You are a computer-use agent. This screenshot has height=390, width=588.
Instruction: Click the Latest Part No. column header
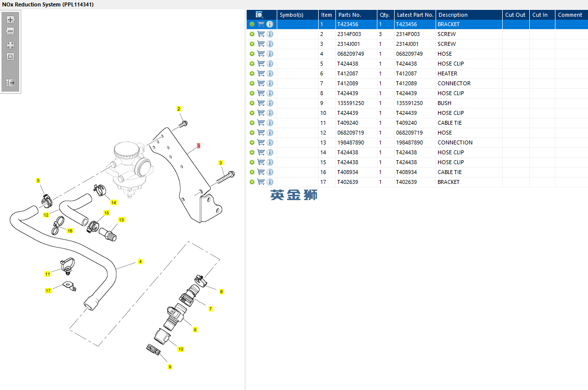(x=415, y=15)
